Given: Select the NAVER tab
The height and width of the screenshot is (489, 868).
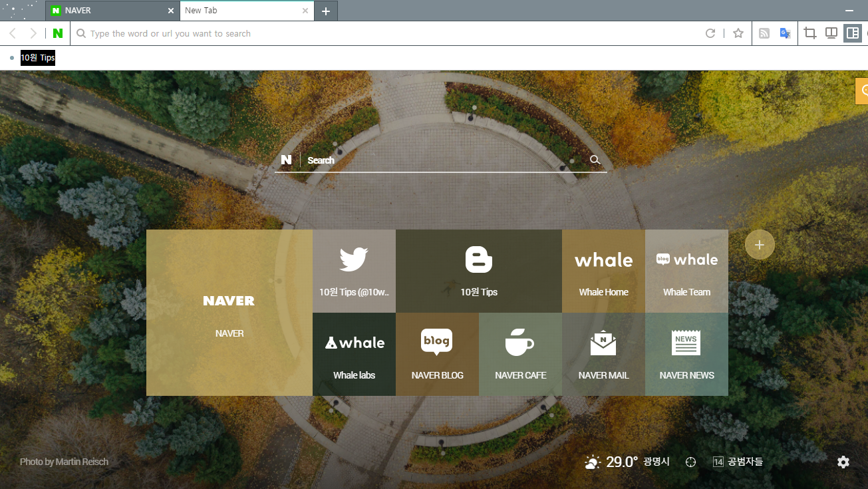Looking at the screenshot, I should click(x=106, y=11).
